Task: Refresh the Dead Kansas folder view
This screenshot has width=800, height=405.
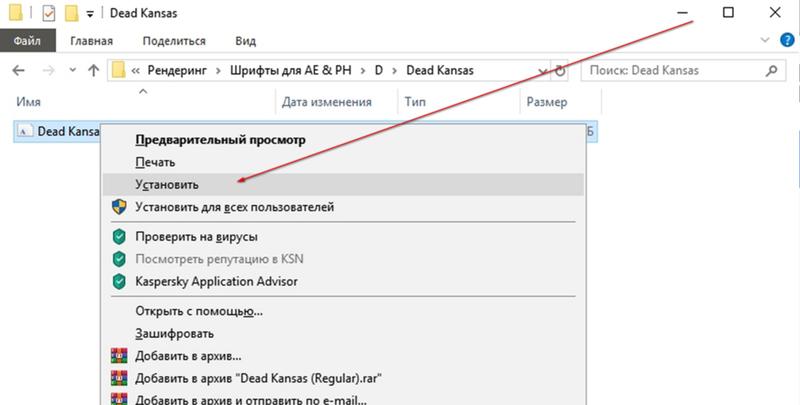Action: [x=560, y=70]
